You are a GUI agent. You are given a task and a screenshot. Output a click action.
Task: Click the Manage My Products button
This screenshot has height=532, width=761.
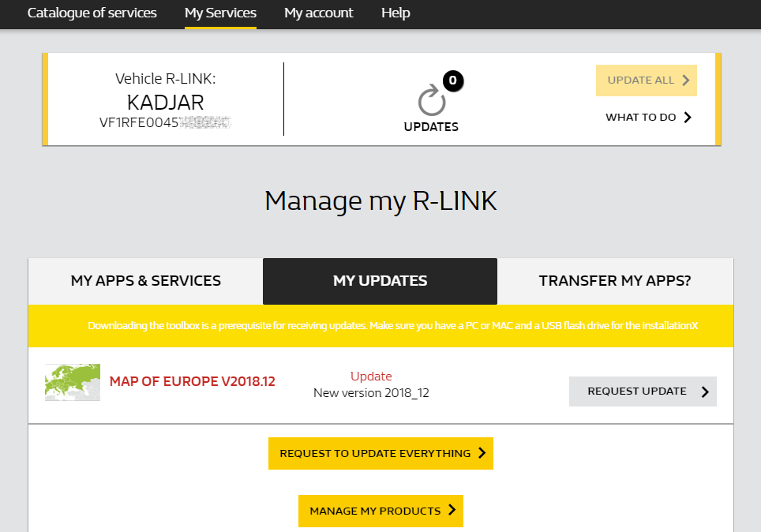point(380,511)
